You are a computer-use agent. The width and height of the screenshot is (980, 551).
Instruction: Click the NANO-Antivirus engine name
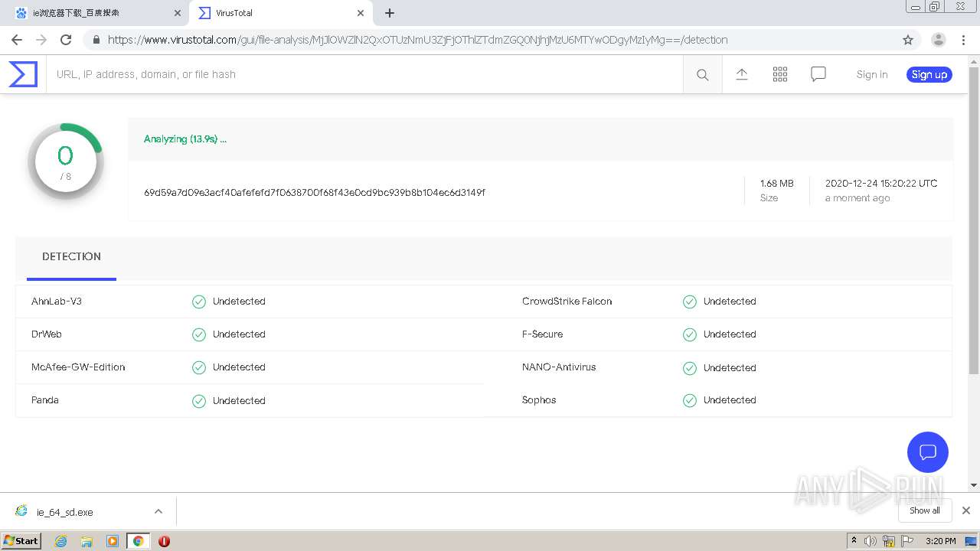[559, 367]
